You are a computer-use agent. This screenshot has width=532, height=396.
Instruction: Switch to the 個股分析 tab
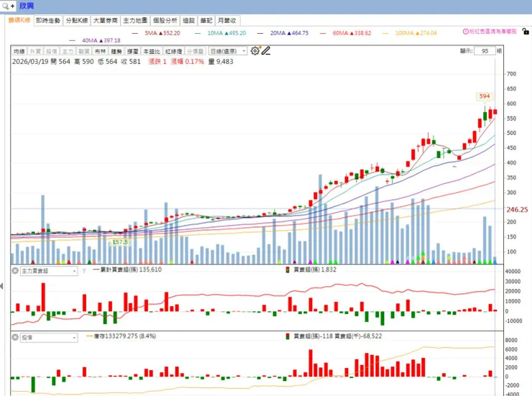click(x=165, y=21)
